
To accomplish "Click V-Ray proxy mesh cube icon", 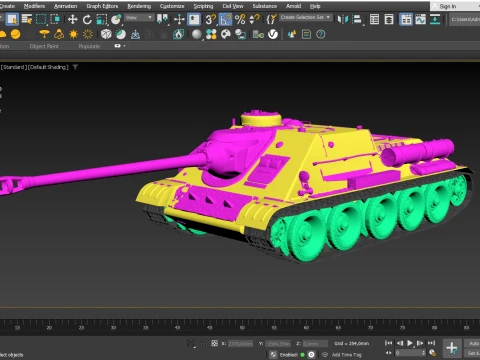I will click(x=106, y=34).
